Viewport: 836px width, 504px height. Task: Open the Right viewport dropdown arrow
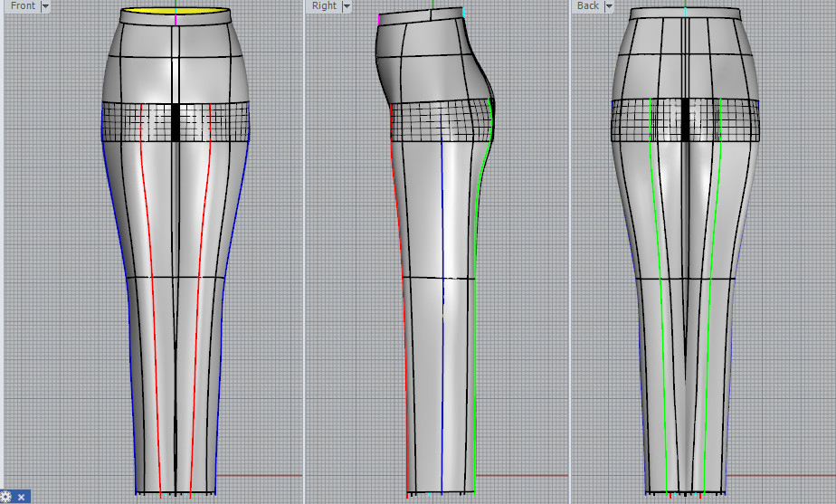click(347, 6)
